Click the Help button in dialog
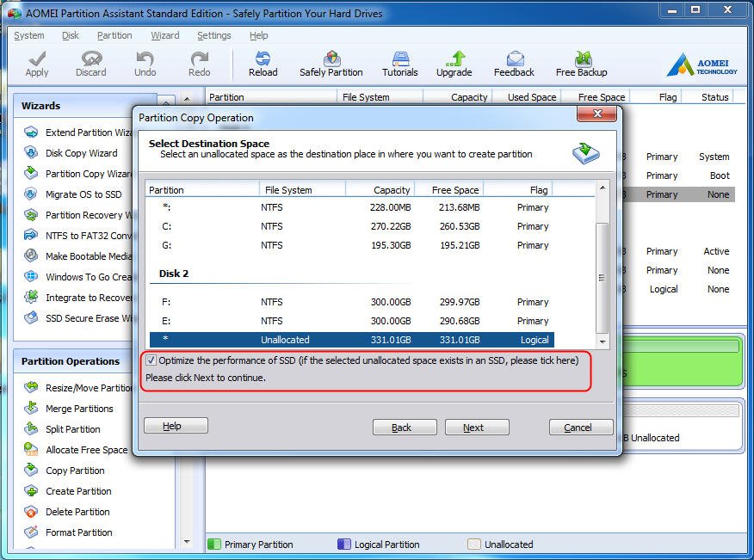Viewport: 754px width, 560px height. coord(176,426)
